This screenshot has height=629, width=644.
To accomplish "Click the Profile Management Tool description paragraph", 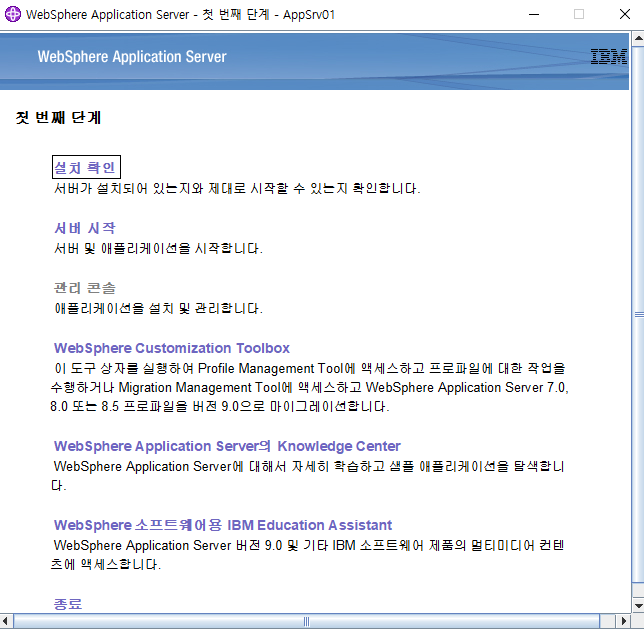I will point(309,387).
